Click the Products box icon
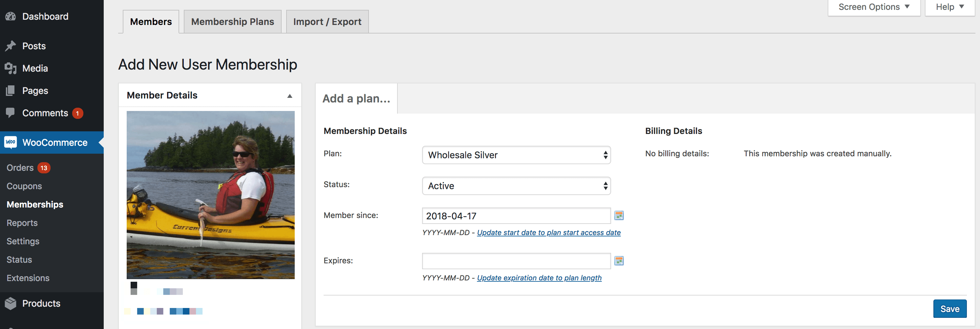This screenshot has width=980, height=329. 11,303
